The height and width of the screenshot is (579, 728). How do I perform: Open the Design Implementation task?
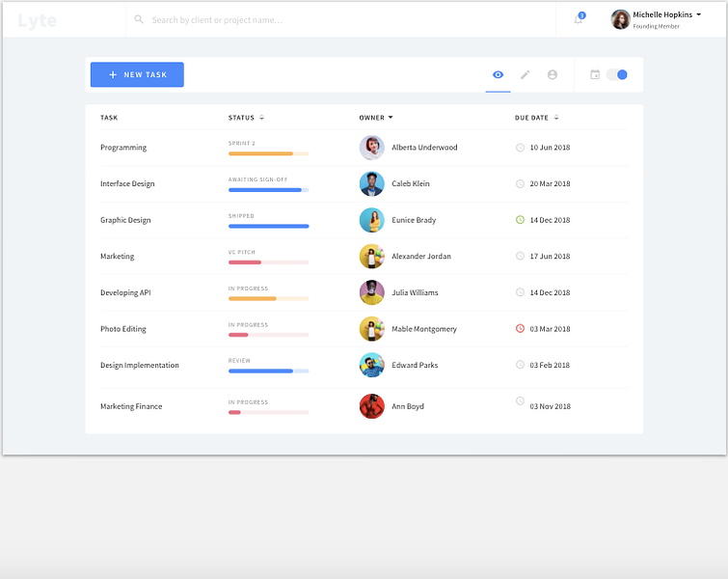click(x=139, y=365)
